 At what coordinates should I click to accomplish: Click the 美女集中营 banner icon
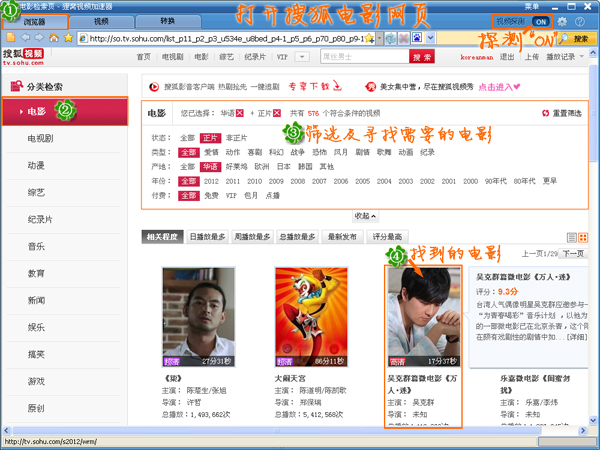pyautogui.click(x=370, y=87)
